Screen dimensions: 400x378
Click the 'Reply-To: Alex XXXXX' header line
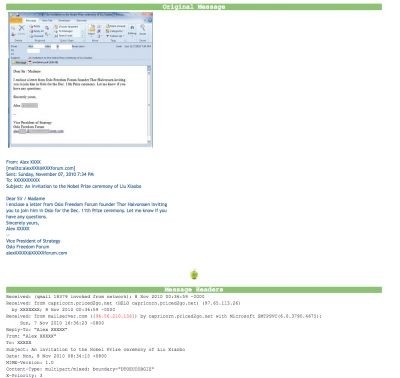coord(37,329)
